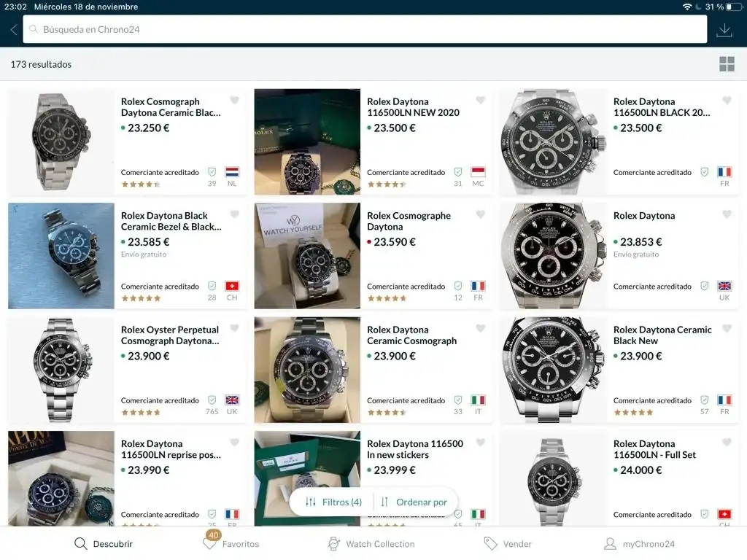747x560 pixels.
Task: Open Rolex Cosmograph Daytona Ceramic Blac... title
Action: pyautogui.click(x=171, y=107)
